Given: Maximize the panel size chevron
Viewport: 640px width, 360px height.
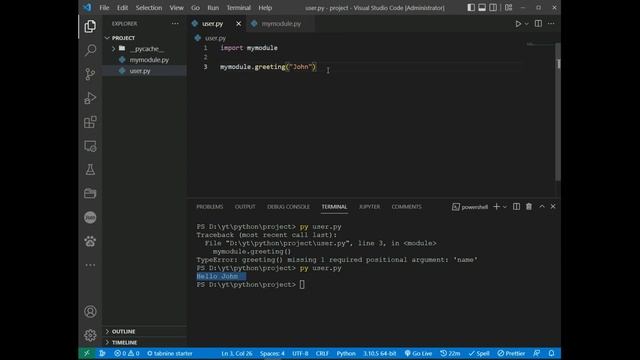Looking at the screenshot, I should 542,207.
